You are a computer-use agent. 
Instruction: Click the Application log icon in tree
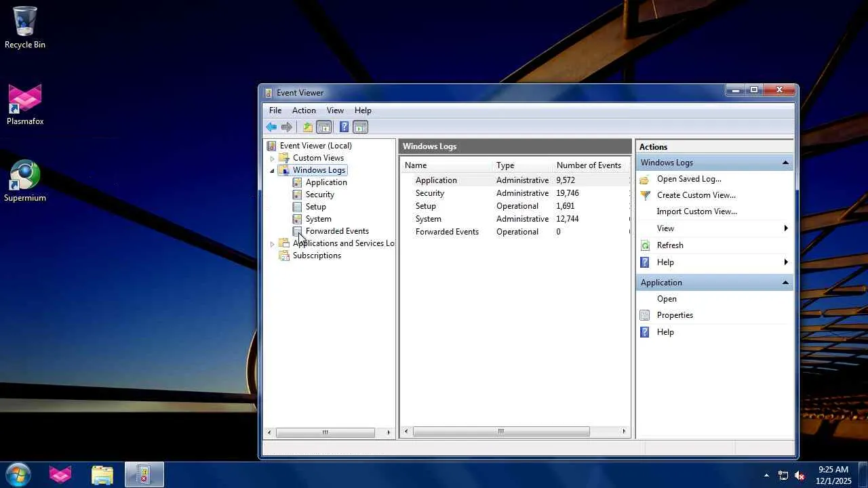click(x=297, y=182)
